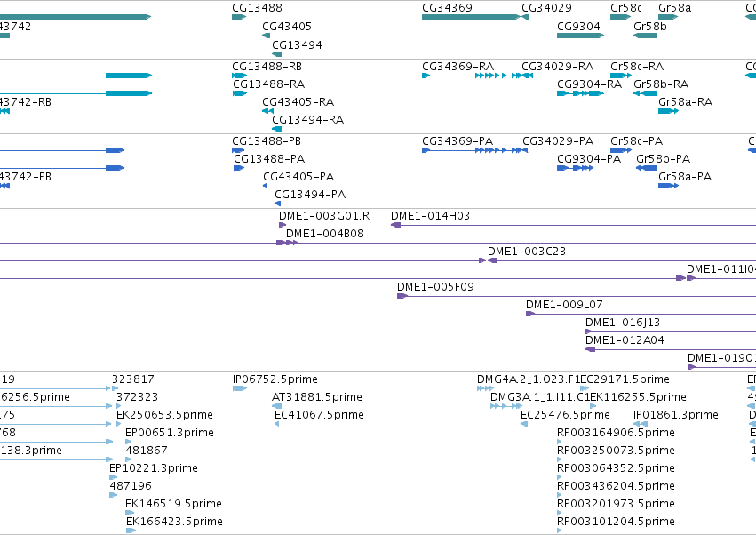Viewport: 756px width, 535px height.
Task: Click protein CG34369-PA label
Action: [458, 141]
